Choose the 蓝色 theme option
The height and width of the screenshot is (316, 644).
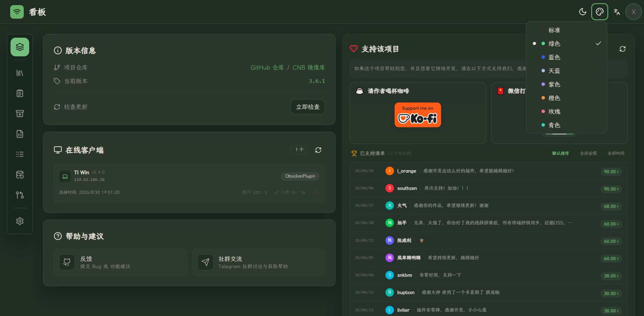pos(566,57)
